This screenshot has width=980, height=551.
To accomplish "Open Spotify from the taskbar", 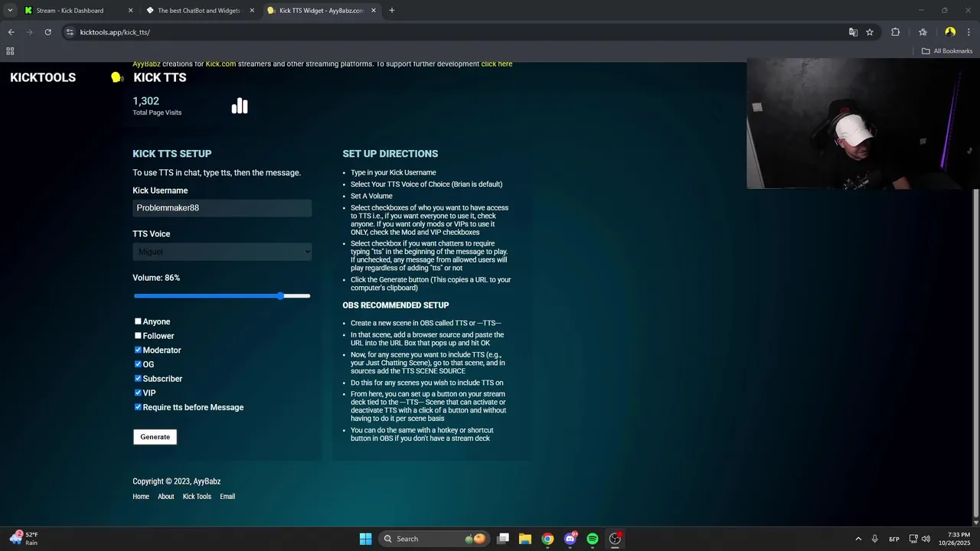I will [593, 539].
